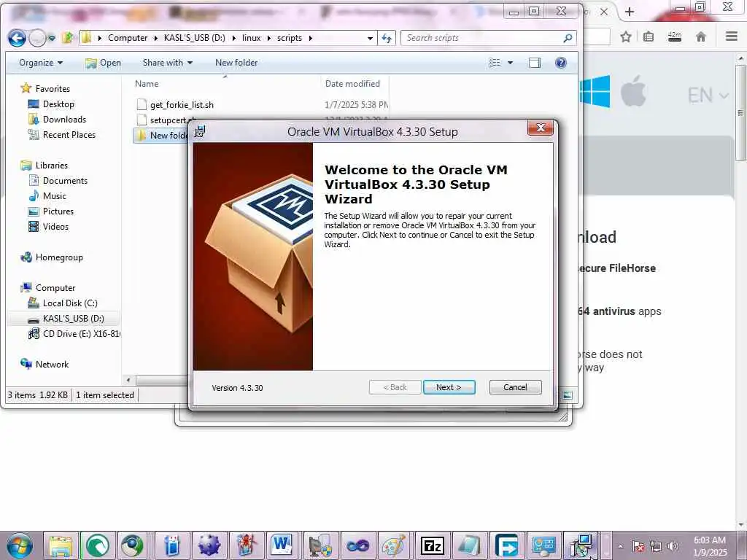
Task: Click Computer in the address bar breadcrumb
Action: click(x=128, y=38)
